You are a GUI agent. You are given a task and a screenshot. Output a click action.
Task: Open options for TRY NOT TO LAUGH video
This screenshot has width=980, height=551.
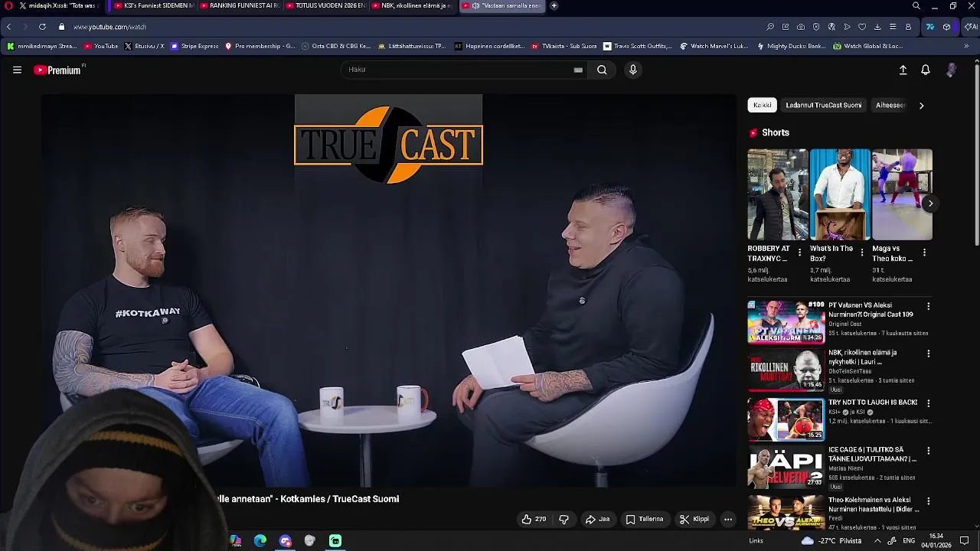[928, 403]
